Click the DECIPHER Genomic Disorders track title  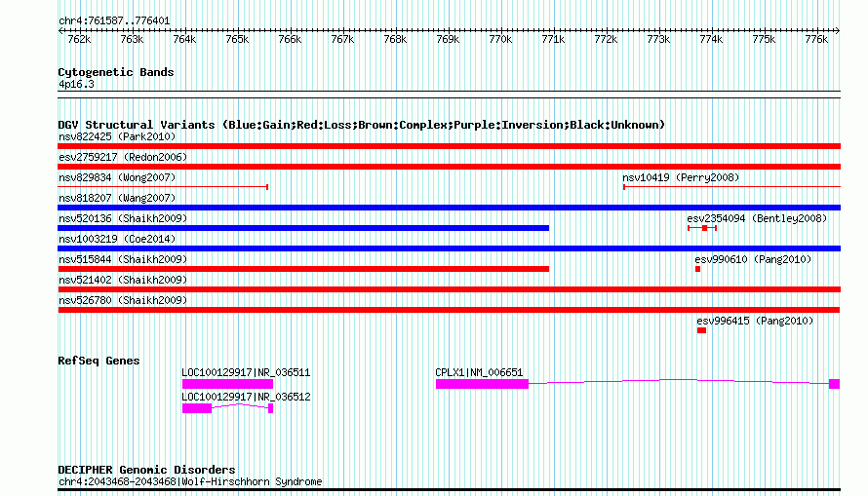(x=146, y=470)
